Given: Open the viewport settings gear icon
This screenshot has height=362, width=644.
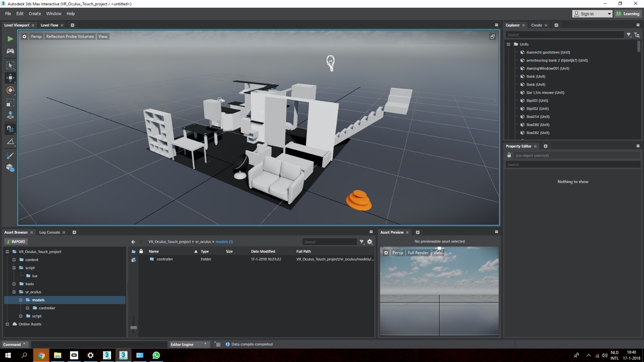Looking at the screenshot, I should point(25,36).
